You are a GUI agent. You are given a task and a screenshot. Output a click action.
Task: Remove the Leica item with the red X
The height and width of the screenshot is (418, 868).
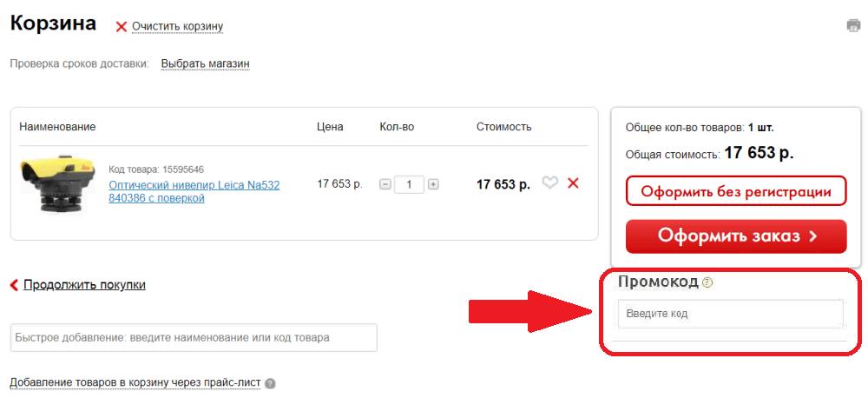[x=573, y=183]
